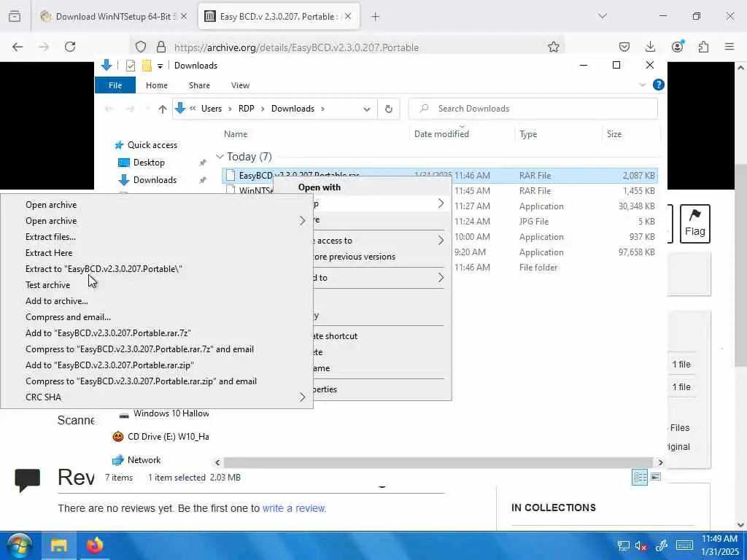The image size is (747, 560).
Task: Click the shield tracking protection icon
Action: (x=141, y=47)
